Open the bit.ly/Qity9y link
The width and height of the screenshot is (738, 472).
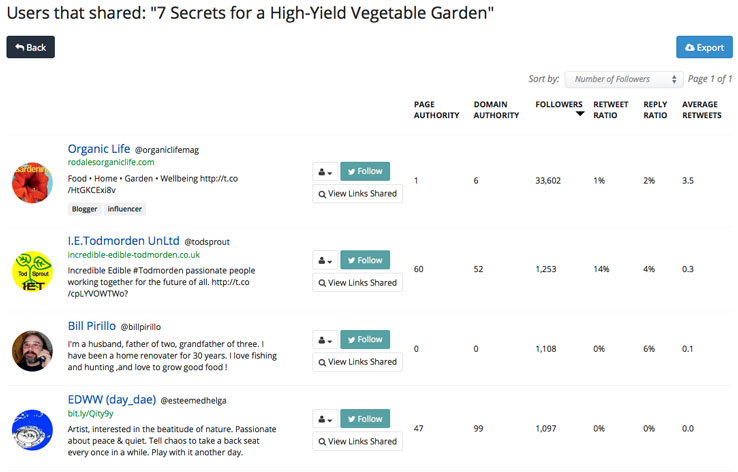coord(90,413)
